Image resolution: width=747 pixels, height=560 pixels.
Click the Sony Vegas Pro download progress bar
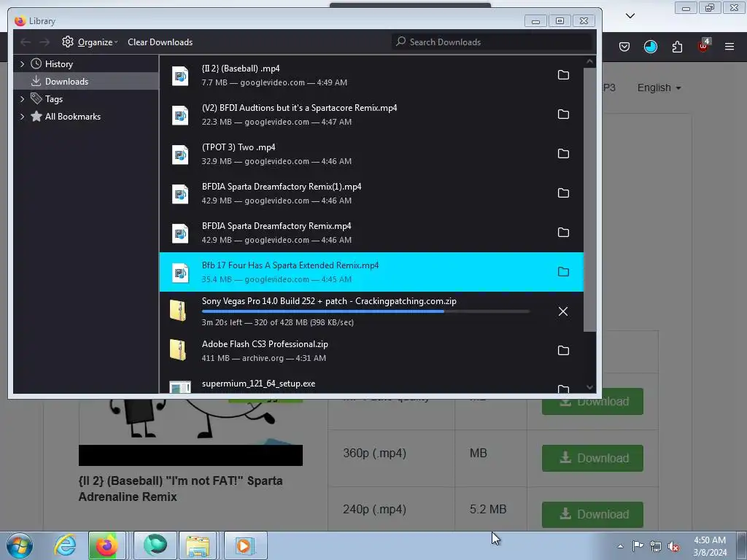coord(365,311)
